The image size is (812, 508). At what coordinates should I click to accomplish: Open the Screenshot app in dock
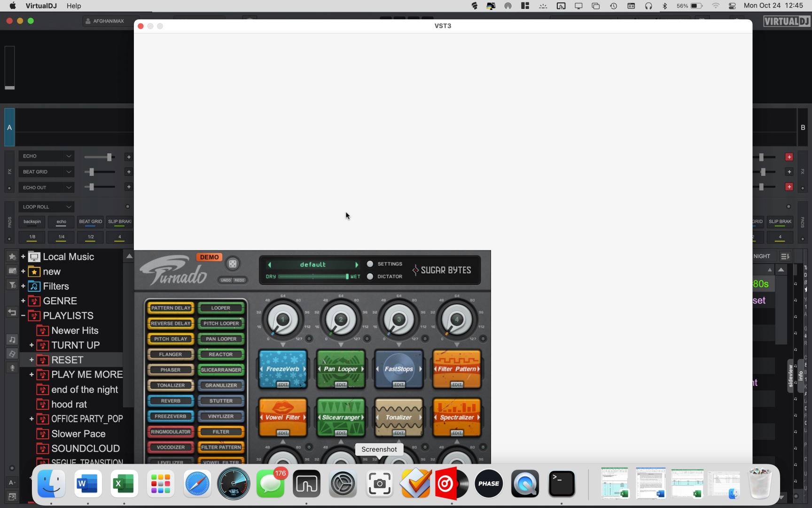tap(379, 484)
